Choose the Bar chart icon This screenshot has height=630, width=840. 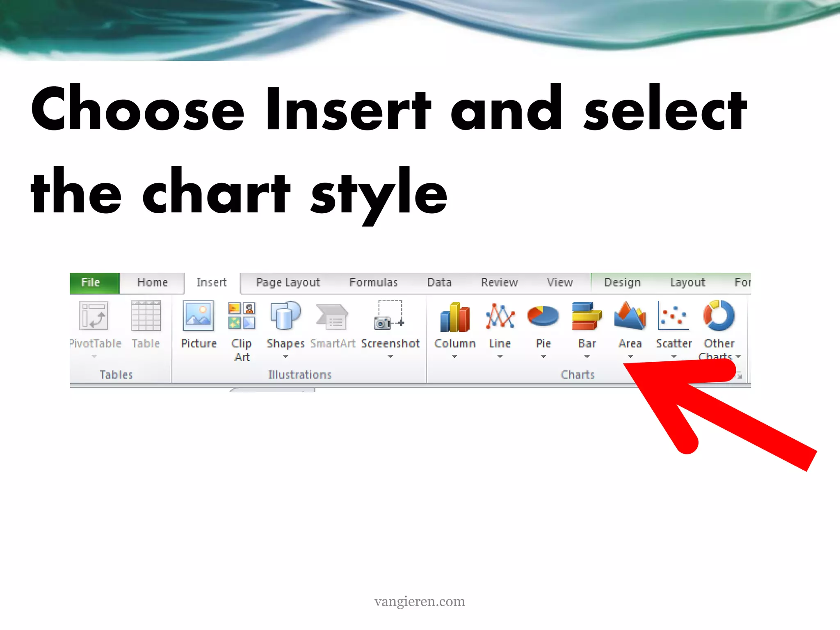tap(587, 316)
